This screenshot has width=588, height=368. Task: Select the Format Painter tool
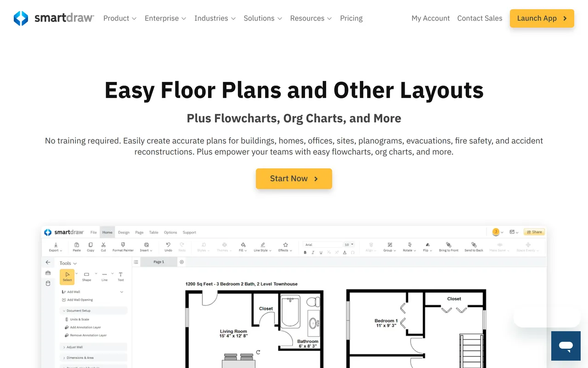[x=123, y=247]
